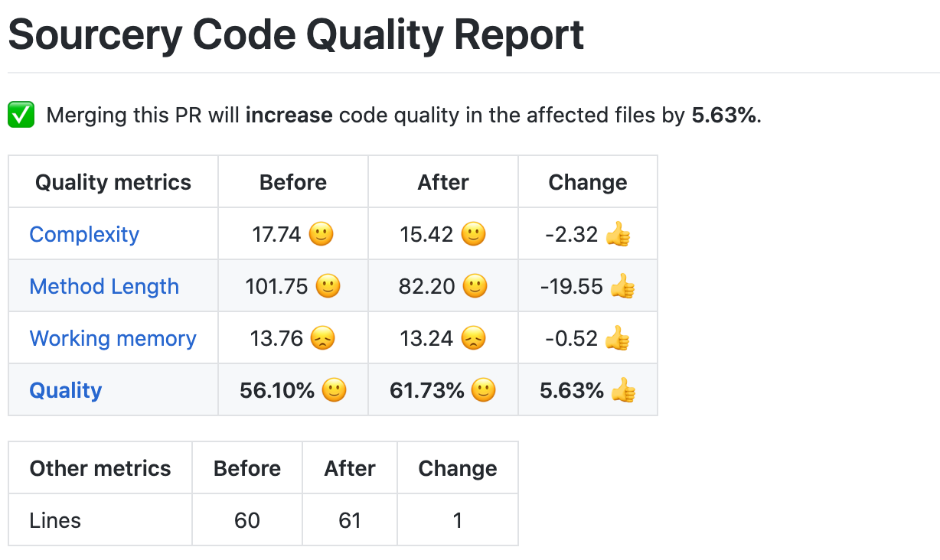Click smiley face beside 56.10%

(x=335, y=390)
